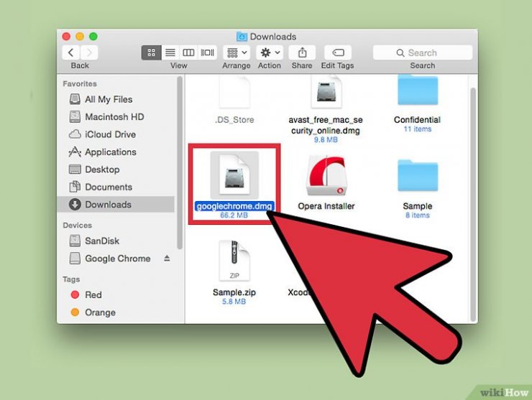This screenshot has width=532, height=400.
Task: Open Applications in sidebar
Action: (116, 152)
